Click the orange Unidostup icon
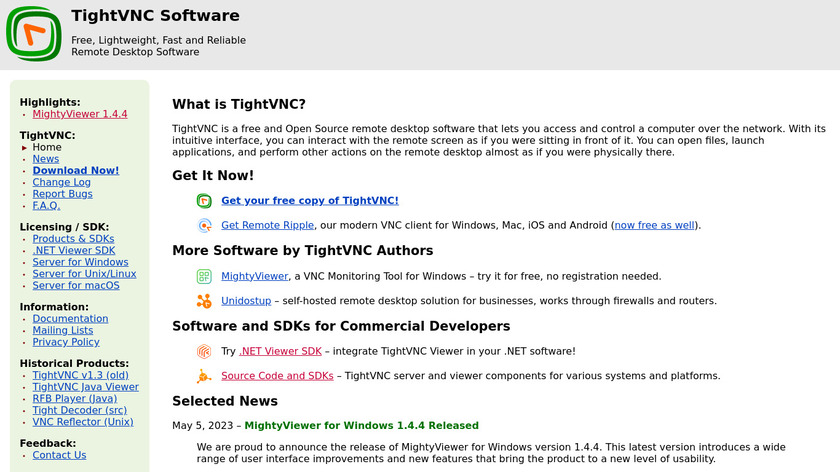 point(204,301)
